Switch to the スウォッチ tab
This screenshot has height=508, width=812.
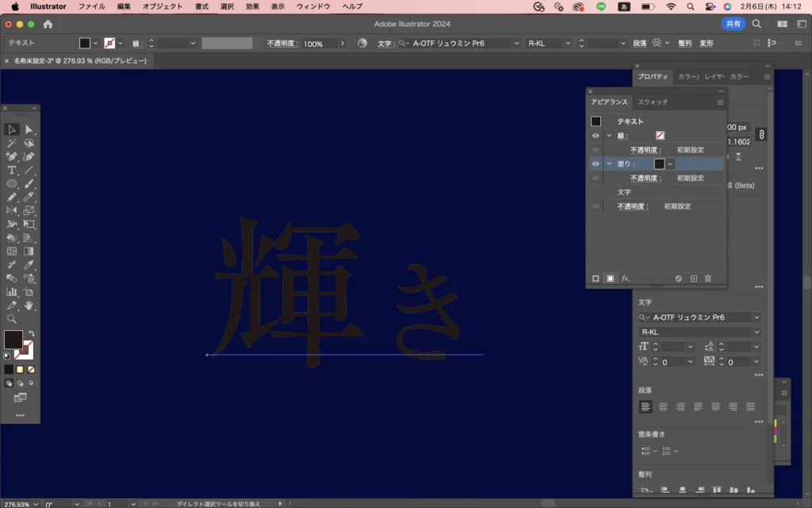coord(653,102)
